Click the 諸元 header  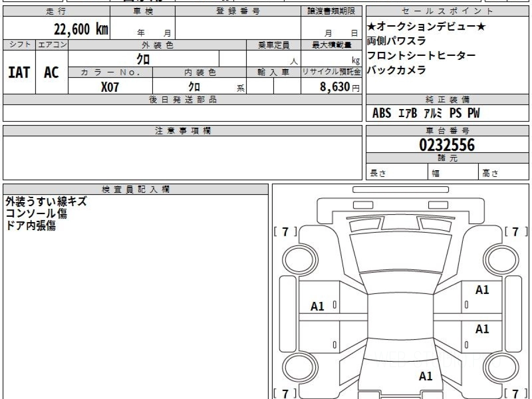pyautogui.click(x=447, y=158)
